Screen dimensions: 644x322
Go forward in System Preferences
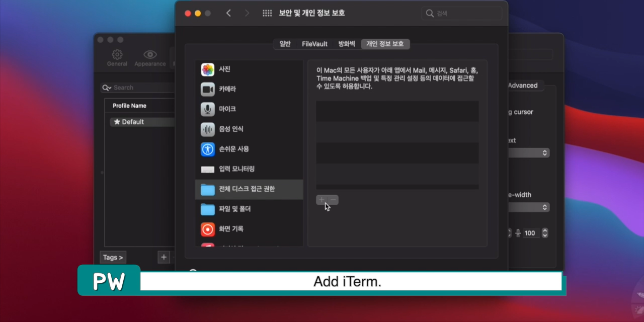click(x=247, y=14)
